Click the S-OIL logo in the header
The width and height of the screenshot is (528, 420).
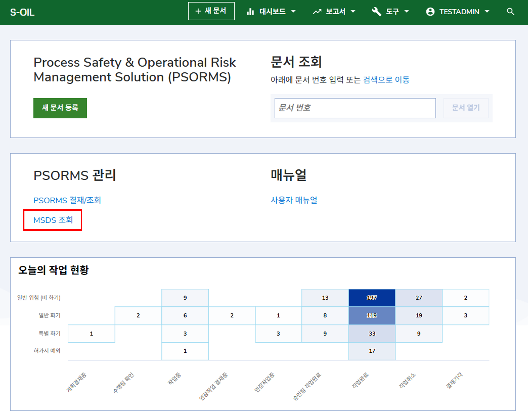[22, 12]
